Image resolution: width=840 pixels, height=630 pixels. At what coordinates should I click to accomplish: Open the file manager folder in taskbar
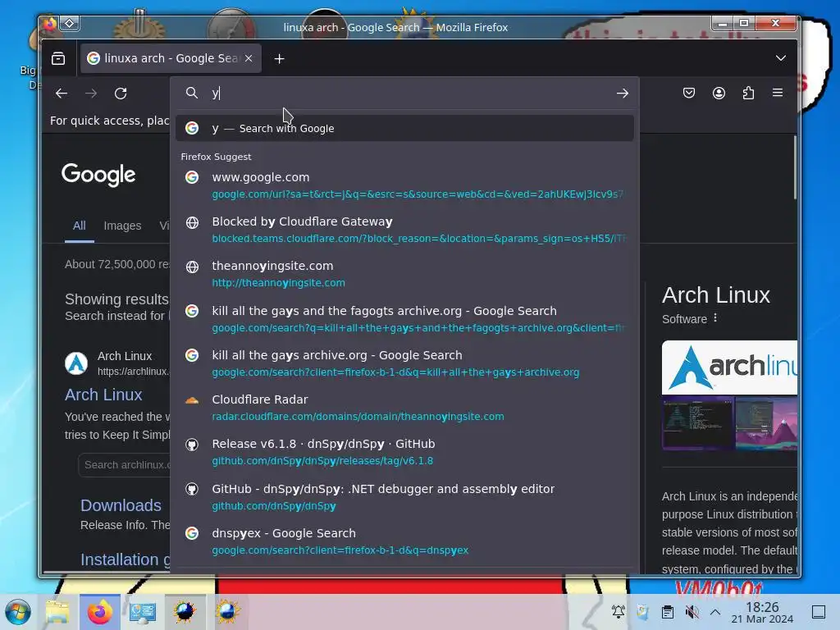pos(57,612)
